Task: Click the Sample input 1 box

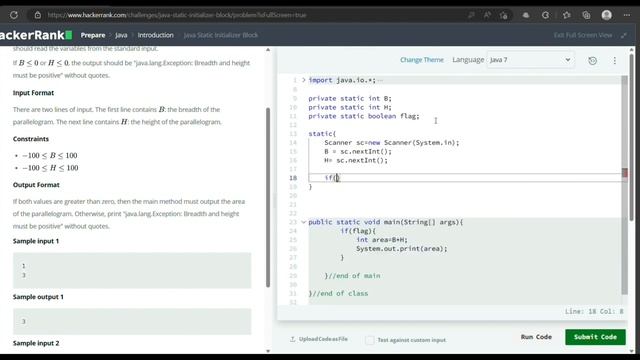Action: click(x=132, y=270)
